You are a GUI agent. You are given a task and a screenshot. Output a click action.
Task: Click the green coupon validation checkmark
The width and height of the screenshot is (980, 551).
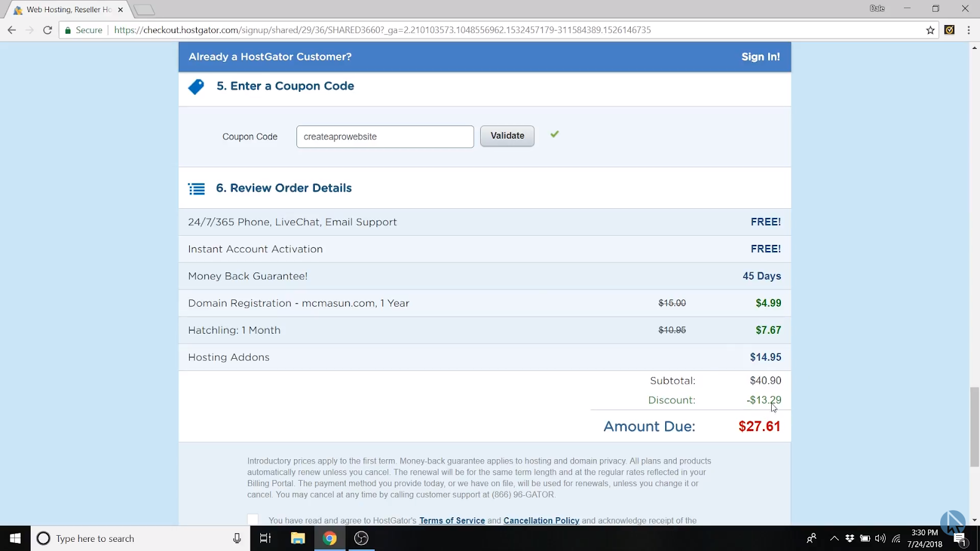pos(554,134)
